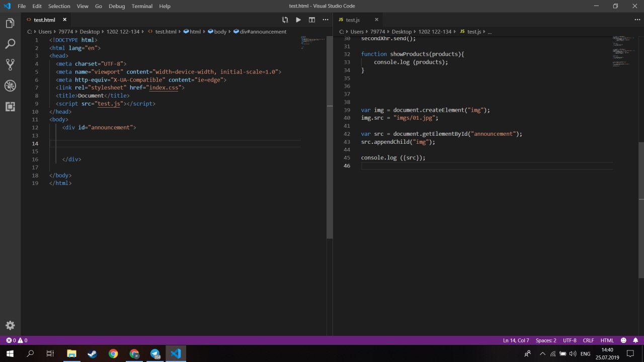Click the Run play icon in editor toolbar
The image size is (644, 362).
(x=298, y=20)
